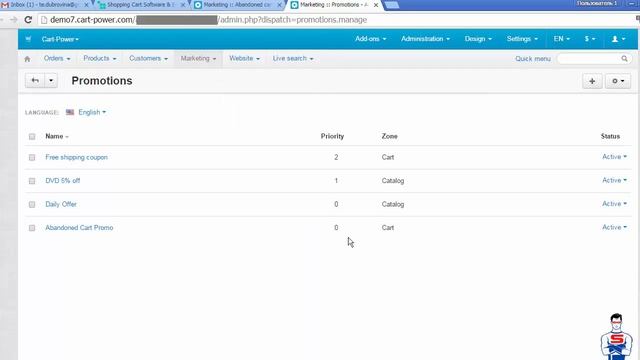
Task: Change status of DVD 5% off
Action: tap(614, 180)
